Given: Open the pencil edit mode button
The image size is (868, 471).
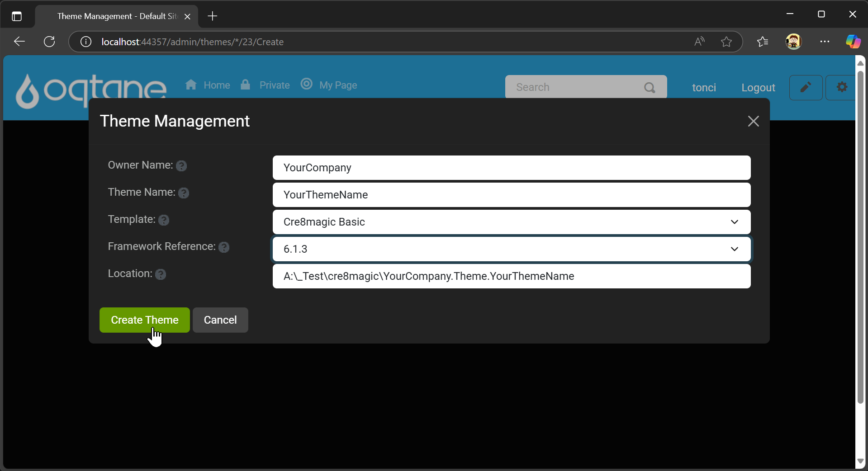Looking at the screenshot, I should click(806, 87).
